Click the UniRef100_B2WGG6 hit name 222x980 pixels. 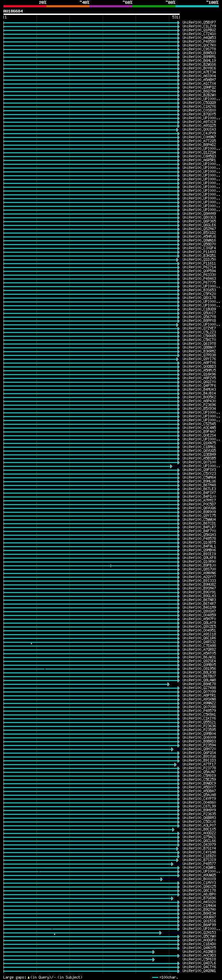pos(199,64)
